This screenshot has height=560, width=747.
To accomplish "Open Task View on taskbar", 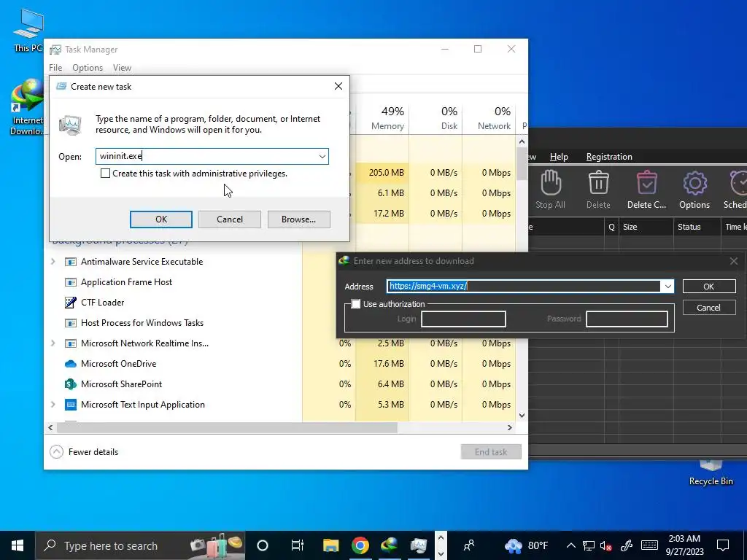I will click(298, 545).
